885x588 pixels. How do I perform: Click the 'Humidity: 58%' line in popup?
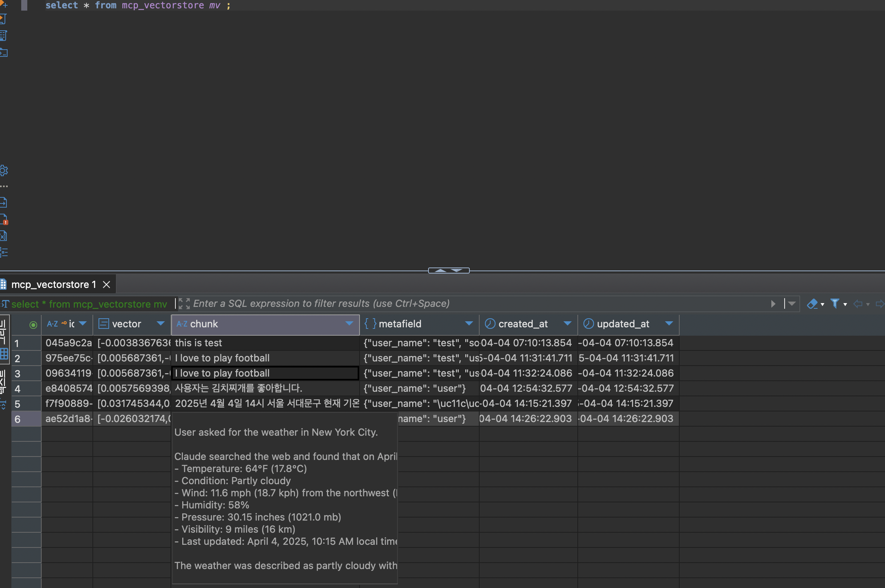tap(212, 505)
